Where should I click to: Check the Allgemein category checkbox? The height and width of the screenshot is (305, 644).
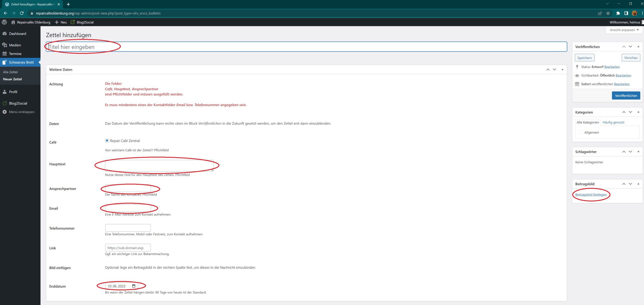pos(580,132)
